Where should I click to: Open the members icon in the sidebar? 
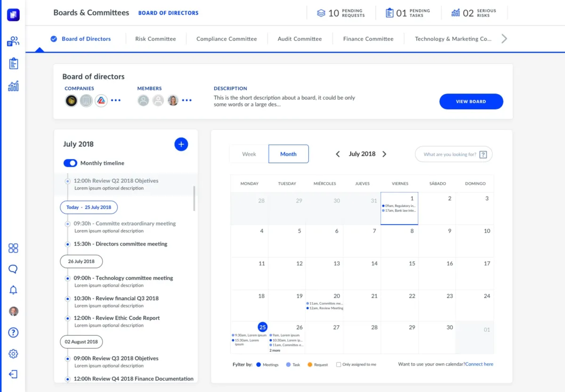13,41
